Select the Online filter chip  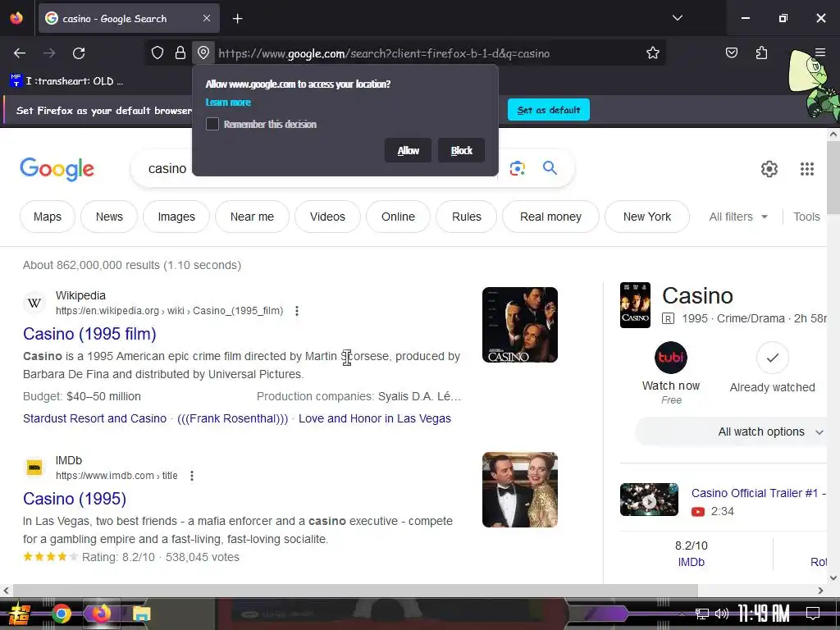click(x=398, y=217)
